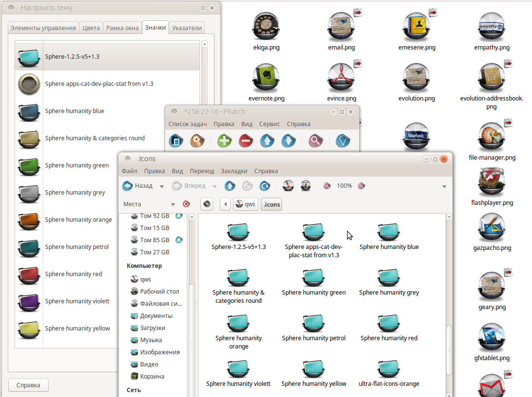Image resolution: width=532 pixels, height=397 pixels.
Task: Open the Phatch Справка menu
Action: coord(299,124)
